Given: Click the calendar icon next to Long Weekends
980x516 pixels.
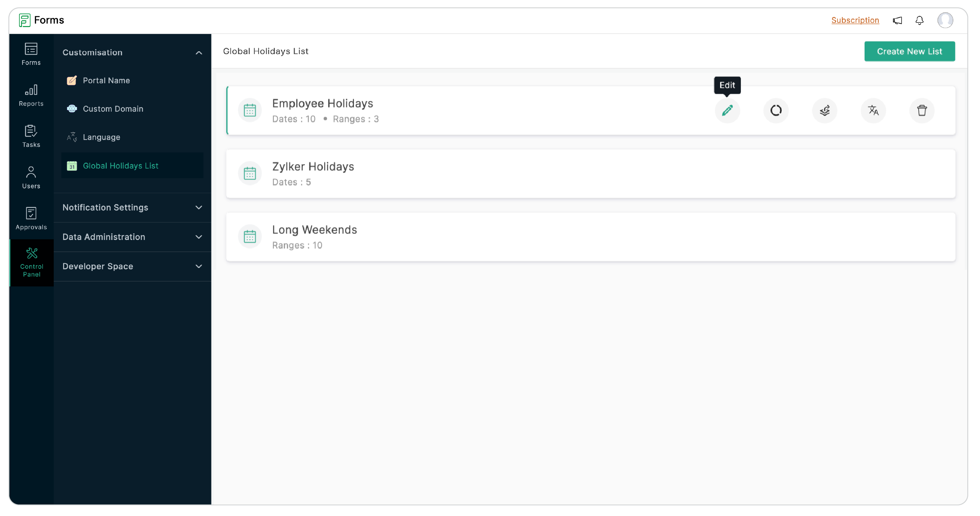Looking at the screenshot, I should [x=250, y=236].
